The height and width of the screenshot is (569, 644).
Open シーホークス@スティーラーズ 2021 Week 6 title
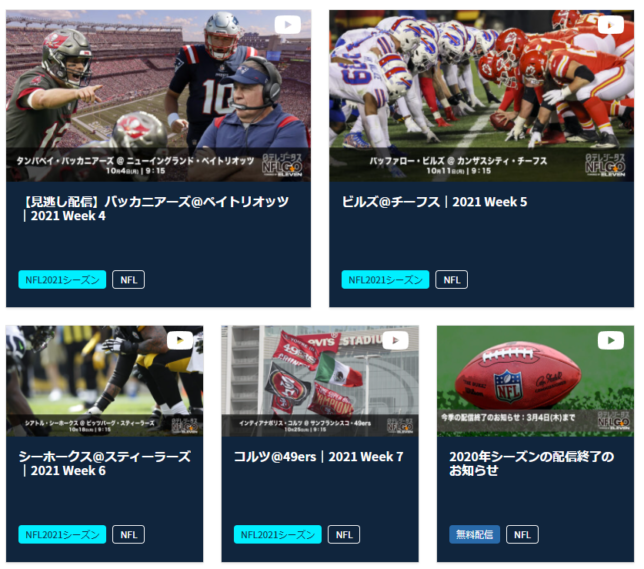[x=105, y=463]
